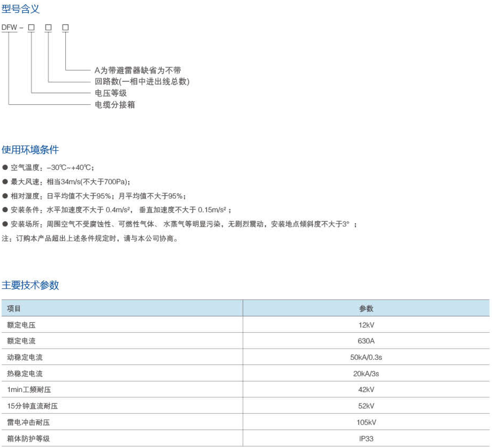Click the bullet before 安装条件

[5, 210]
